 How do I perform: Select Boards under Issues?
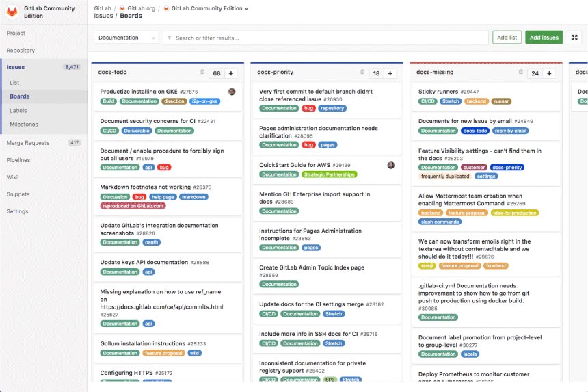pos(20,96)
